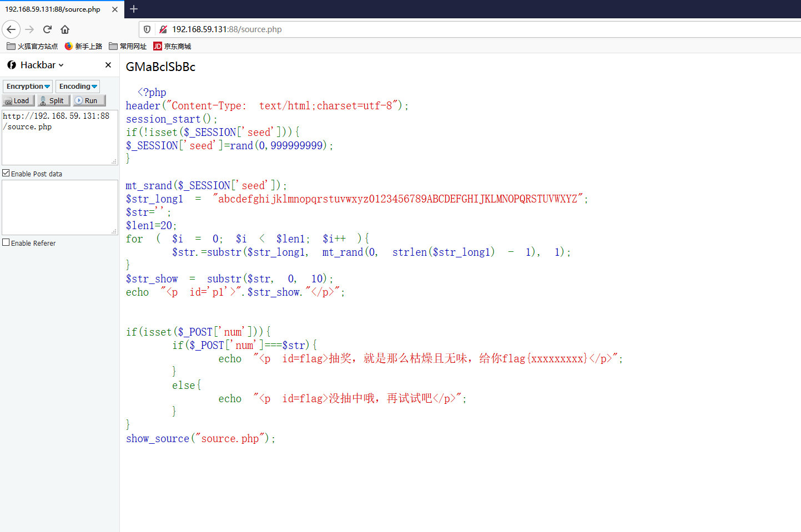Click the Hackbar Split button
Image resolution: width=801 pixels, height=532 pixels.
point(53,100)
